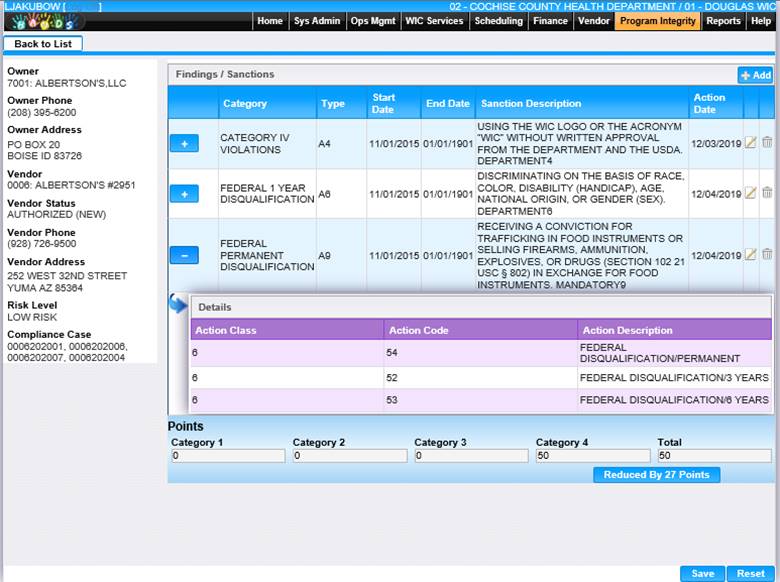The image size is (780, 582).
Task: Click the Details panel heading
Action: (x=215, y=307)
